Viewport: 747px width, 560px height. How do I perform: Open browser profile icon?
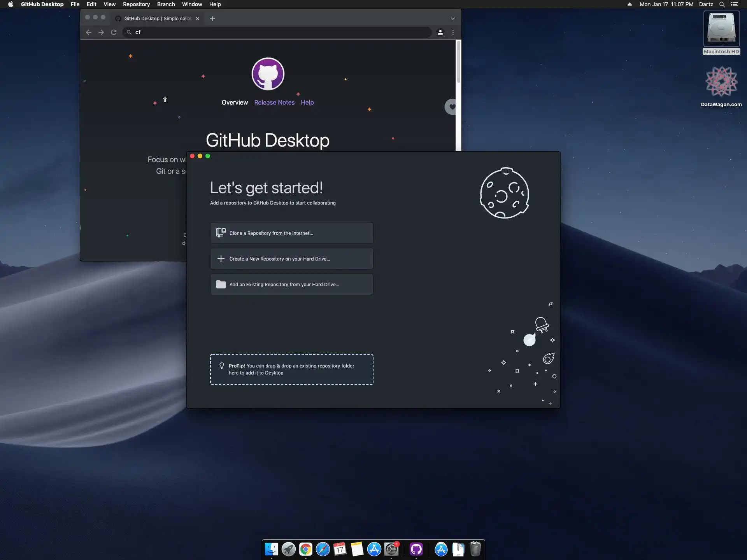(x=440, y=32)
